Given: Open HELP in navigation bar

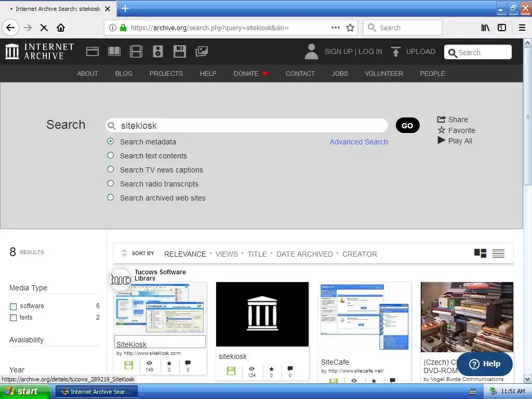Looking at the screenshot, I should tap(208, 74).
